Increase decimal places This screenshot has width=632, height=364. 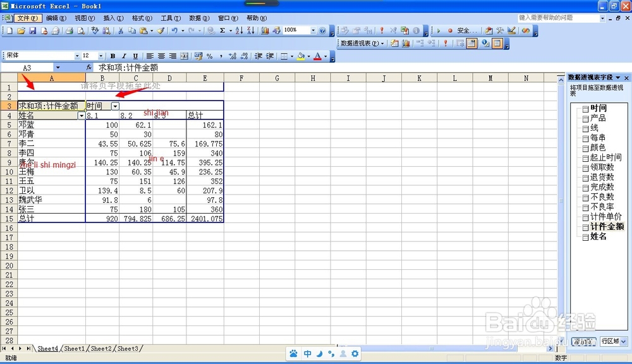point(233,56)
